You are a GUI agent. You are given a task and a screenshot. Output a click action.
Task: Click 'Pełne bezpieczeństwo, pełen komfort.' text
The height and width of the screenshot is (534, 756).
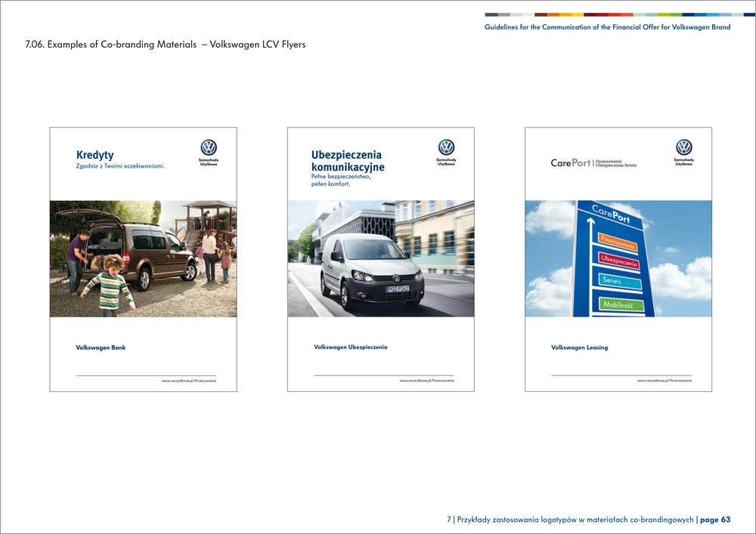pos(341,180)
